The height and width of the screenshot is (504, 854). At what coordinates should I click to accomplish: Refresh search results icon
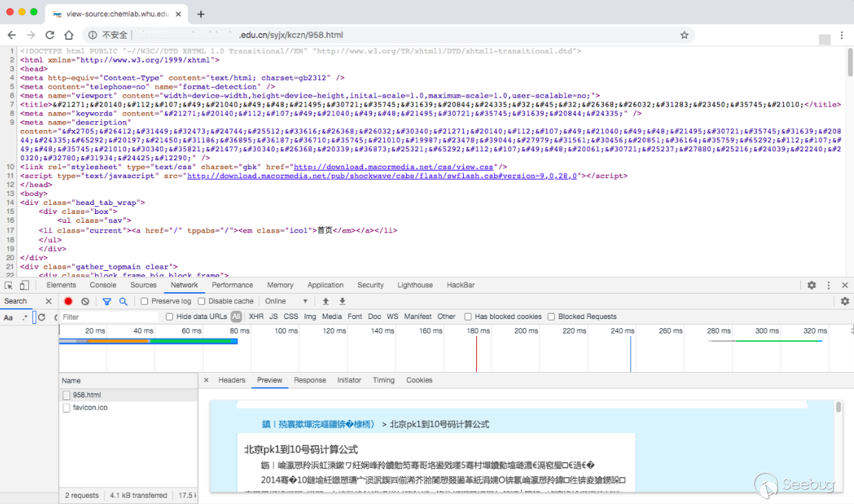tap(41, 318)
